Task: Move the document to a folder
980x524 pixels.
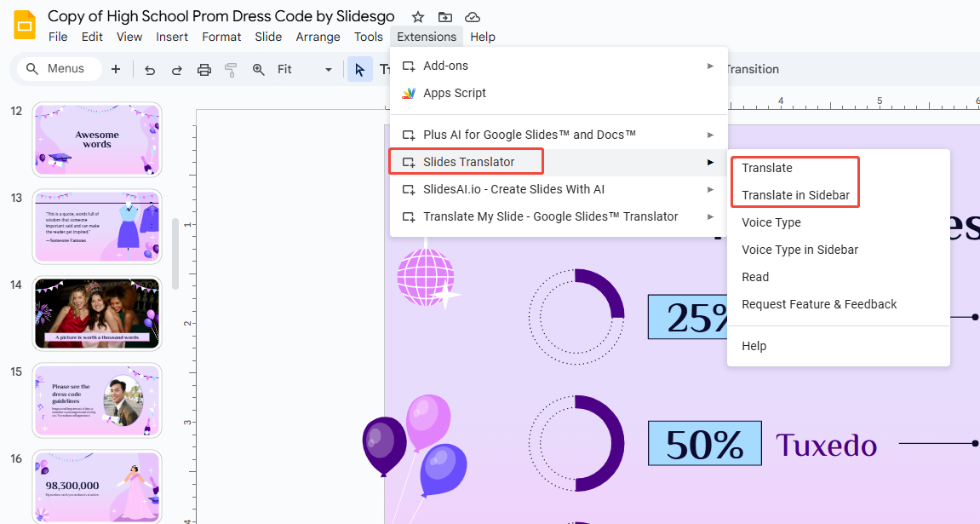Action: coord(444,16)
